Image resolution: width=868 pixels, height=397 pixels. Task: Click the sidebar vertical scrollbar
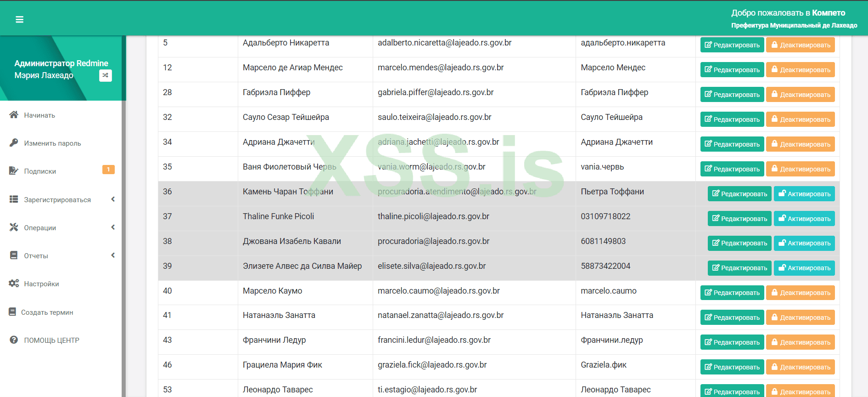pyautogui.click(x=124, y=216)
